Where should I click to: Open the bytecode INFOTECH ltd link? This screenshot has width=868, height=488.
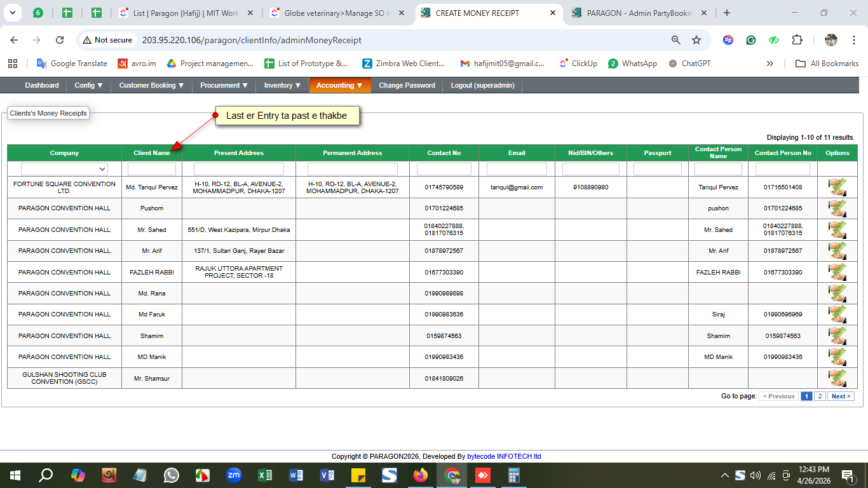click(504, 456)
